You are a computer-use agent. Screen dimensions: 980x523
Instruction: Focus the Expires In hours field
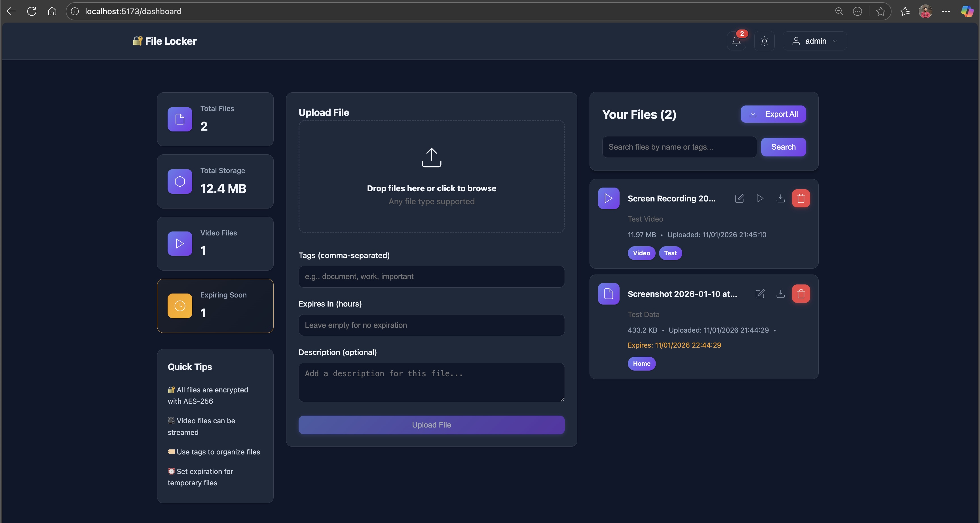431,325
